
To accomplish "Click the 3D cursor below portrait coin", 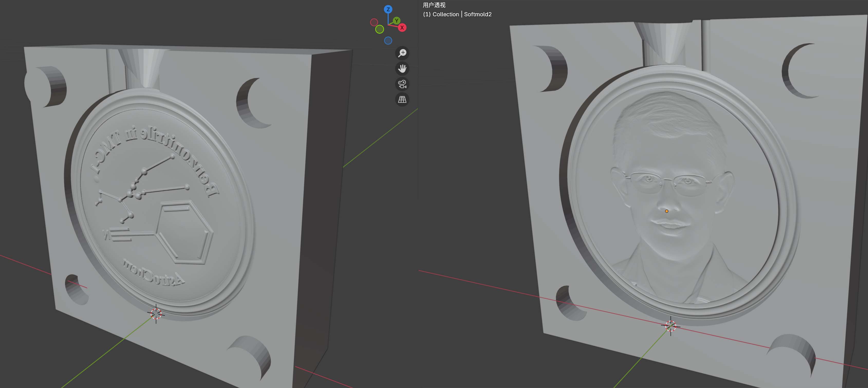I will [x=670, y=326].
